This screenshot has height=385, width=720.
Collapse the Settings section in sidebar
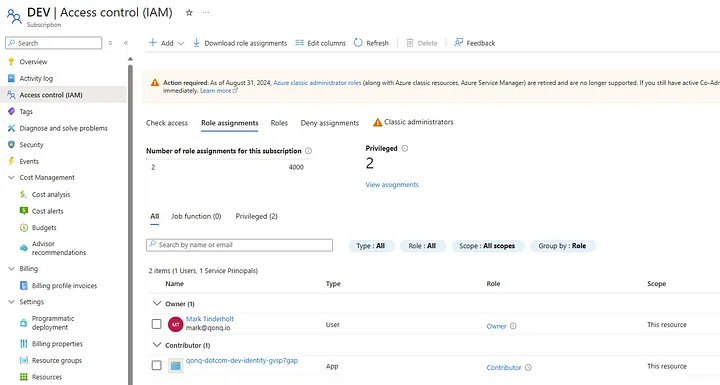[11, 302]
